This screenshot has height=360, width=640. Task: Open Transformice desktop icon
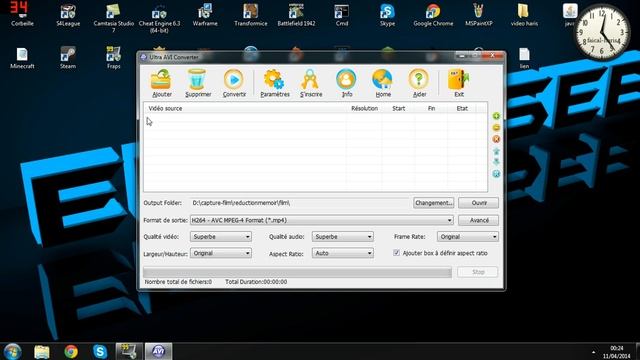tap(251, 14)
